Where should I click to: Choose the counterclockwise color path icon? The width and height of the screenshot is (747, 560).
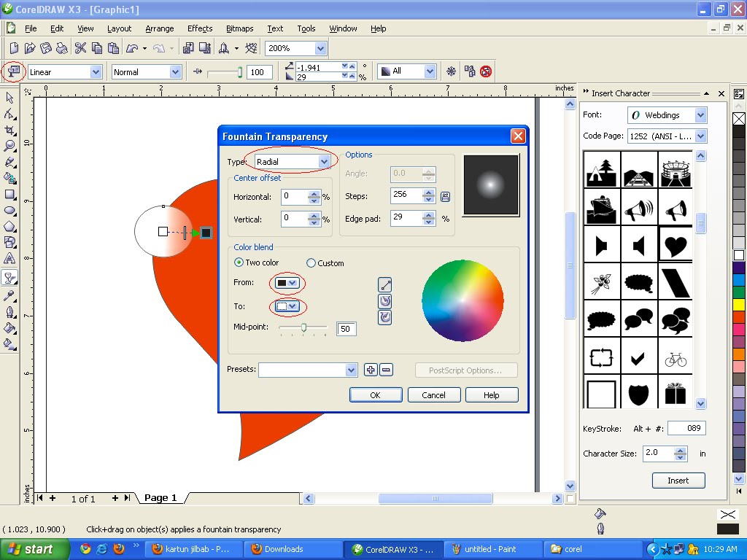[x=385, y=301]
